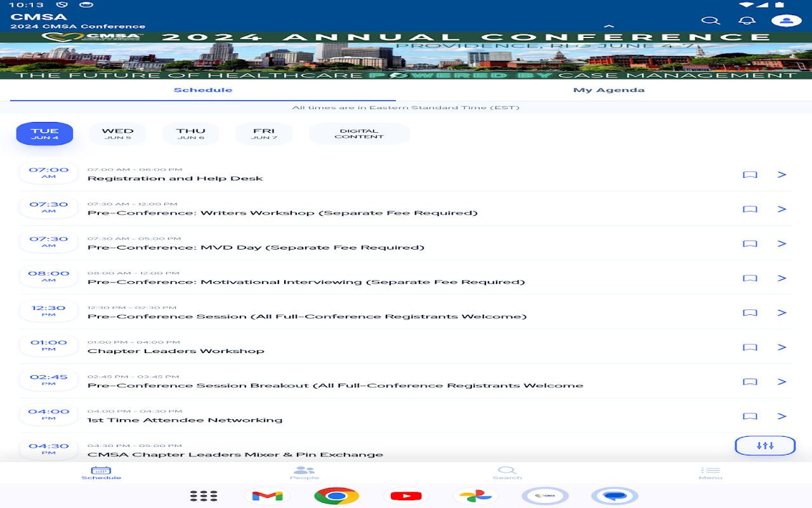This screenshot has width=812, height=508.
Task: Expand MVD Day details arrow
Action: (x=782, y=244)
